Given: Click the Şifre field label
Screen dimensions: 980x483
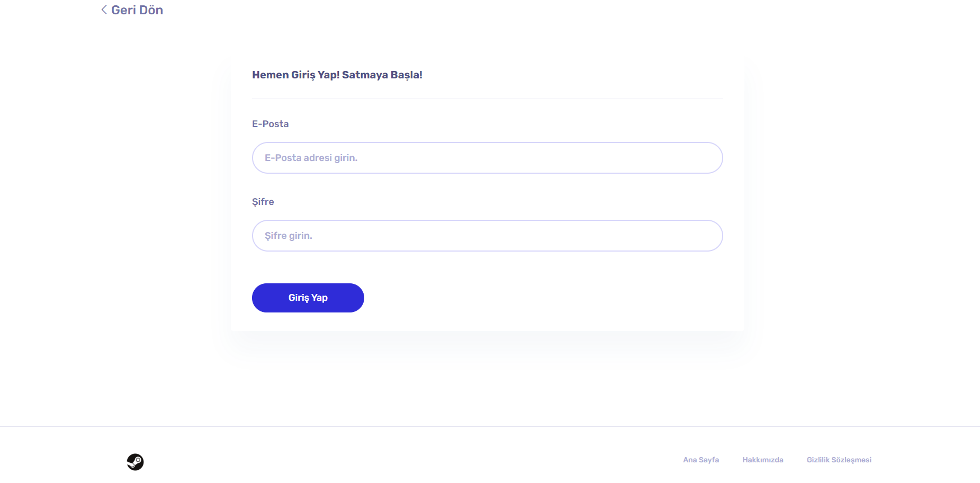Looking at the screenshot, I should click(263, 202).
